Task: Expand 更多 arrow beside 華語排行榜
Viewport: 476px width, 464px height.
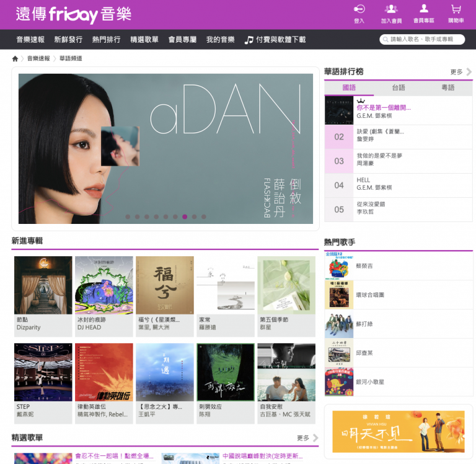Action: 469,72
